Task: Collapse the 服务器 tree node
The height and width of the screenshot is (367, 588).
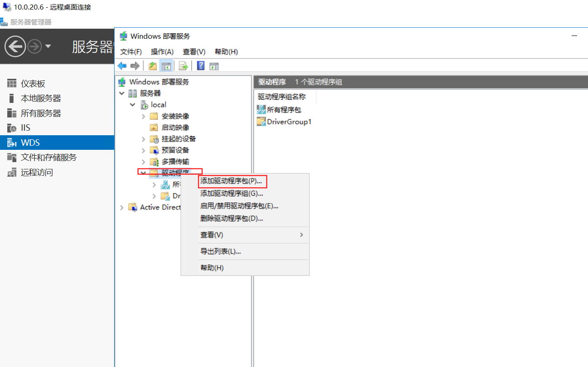Action: pyautogui.click(x=121, y=93)
